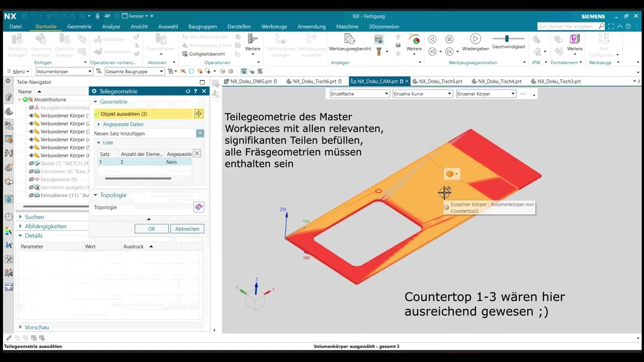Open the Einzelner Körper dropdown

(486, 94)
